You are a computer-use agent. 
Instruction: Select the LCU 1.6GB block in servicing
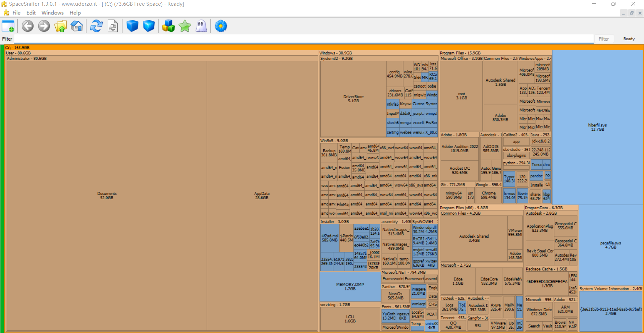[350, 319]
